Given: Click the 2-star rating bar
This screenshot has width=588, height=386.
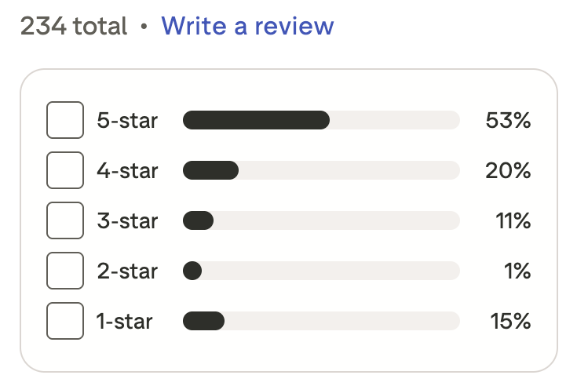Looking at the screenshot, I should coord(320,271).
